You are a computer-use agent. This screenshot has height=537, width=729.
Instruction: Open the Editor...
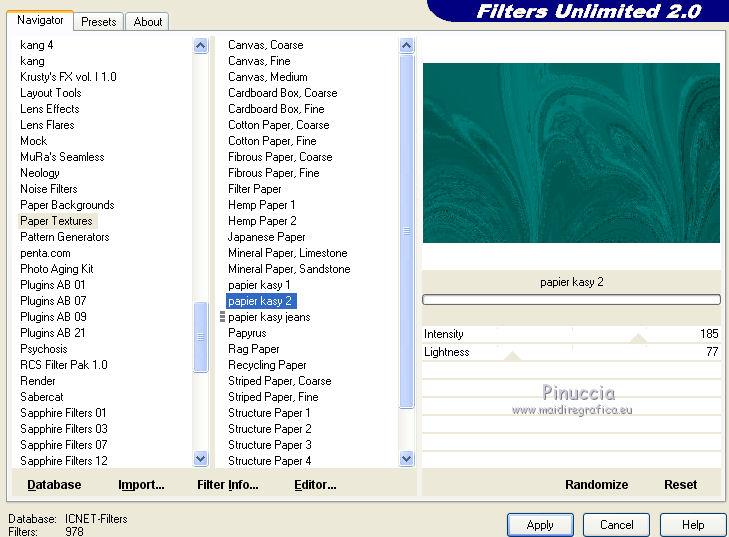coord(315,485)
